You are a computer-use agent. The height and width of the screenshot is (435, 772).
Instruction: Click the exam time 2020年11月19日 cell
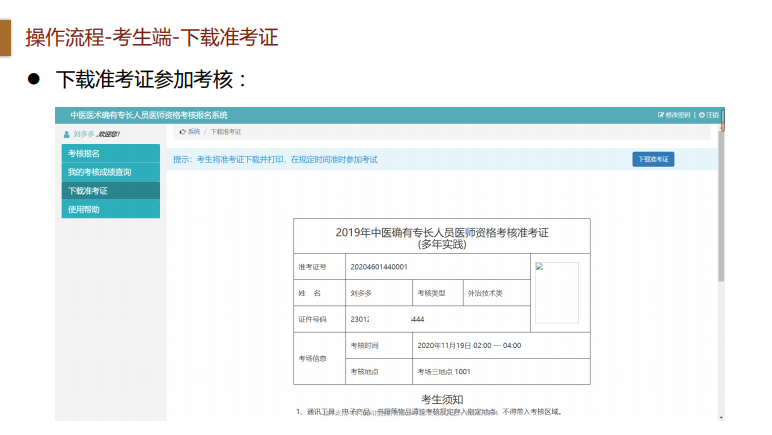(469, 346)
